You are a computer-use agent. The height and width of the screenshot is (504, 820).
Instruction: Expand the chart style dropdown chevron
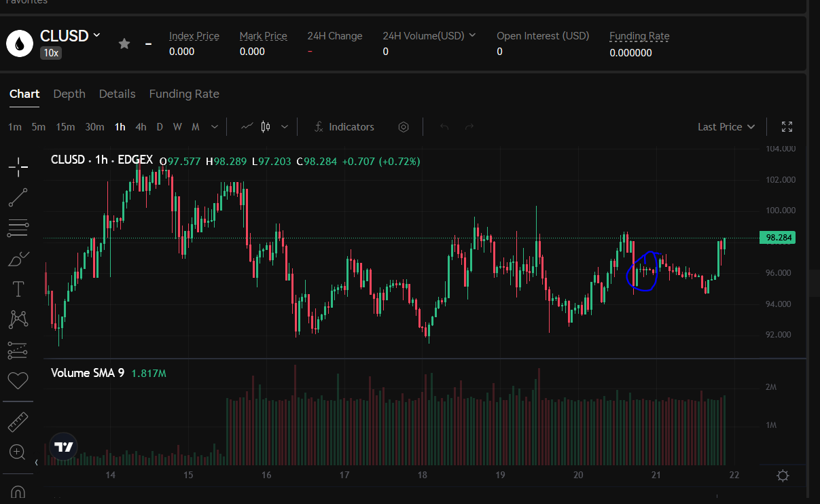(x=285, y=127)
